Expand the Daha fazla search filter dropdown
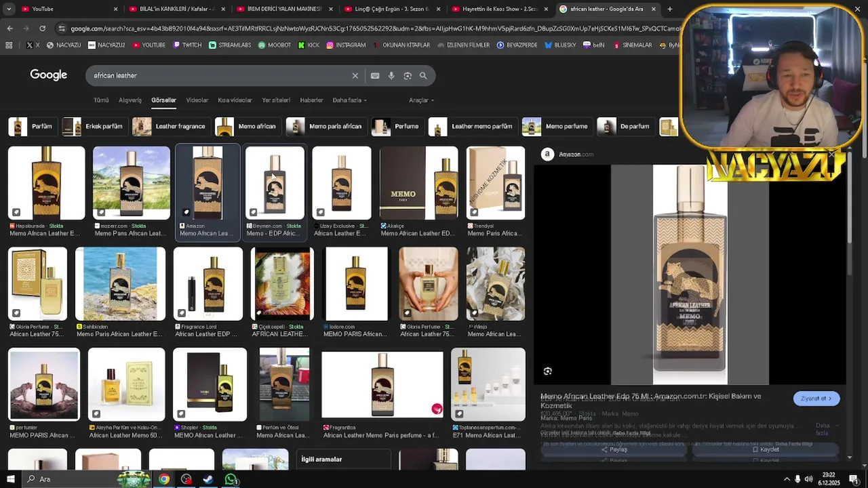868x488 pixels. pos(349,100)
